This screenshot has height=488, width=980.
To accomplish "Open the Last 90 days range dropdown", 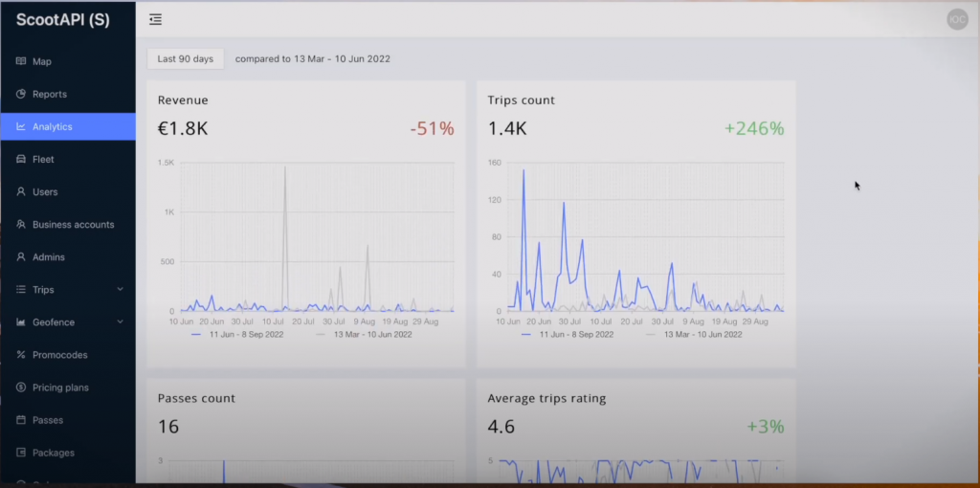I will [x=185, y=58].
